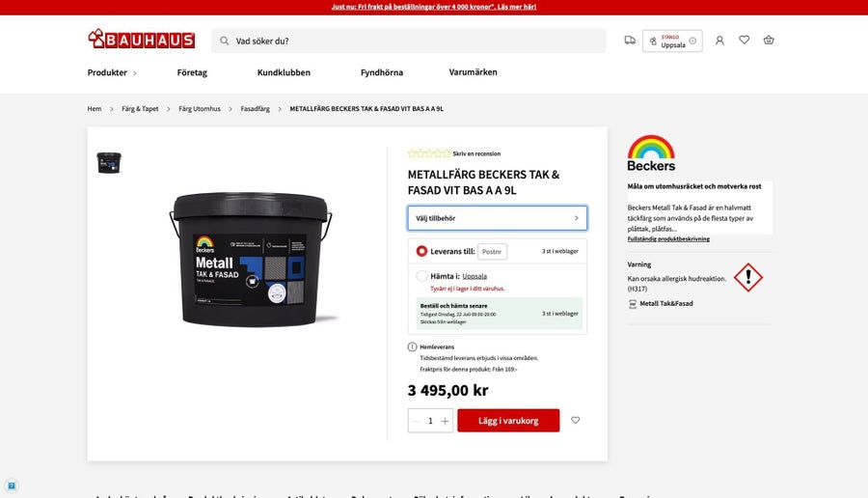The width and height of the screenshot is (868, 498).
Task: Open the shopping basket icon
Action: pyautogui.click(x=769, y=40)
